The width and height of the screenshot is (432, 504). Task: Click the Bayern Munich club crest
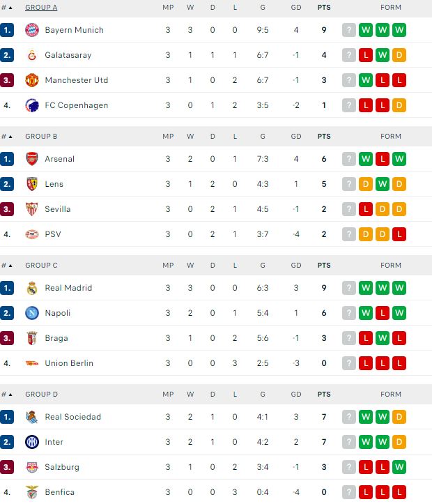click(x=31, y=30)
